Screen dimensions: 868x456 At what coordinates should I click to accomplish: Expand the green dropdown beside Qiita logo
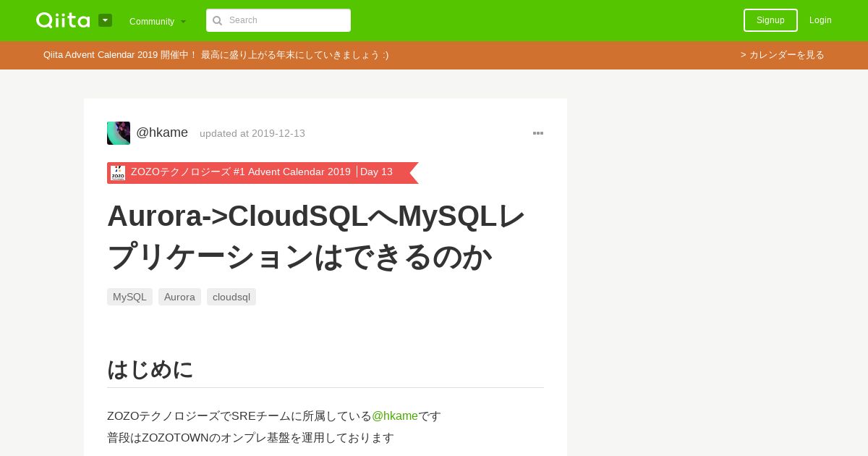105,20
